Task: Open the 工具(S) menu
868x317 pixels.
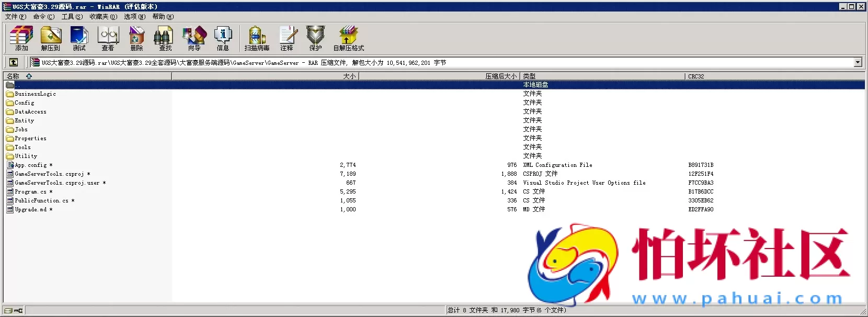Action: [x=72, y=17]
